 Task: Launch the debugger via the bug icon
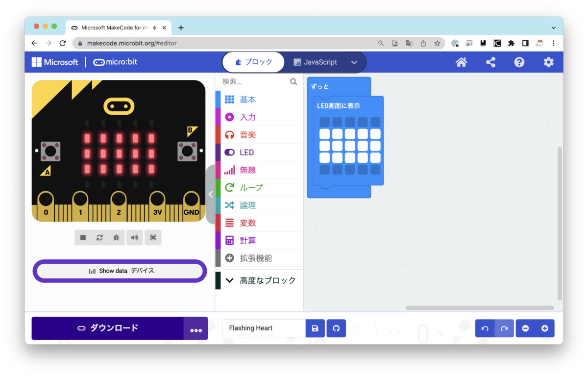click(x=117, y=237)
